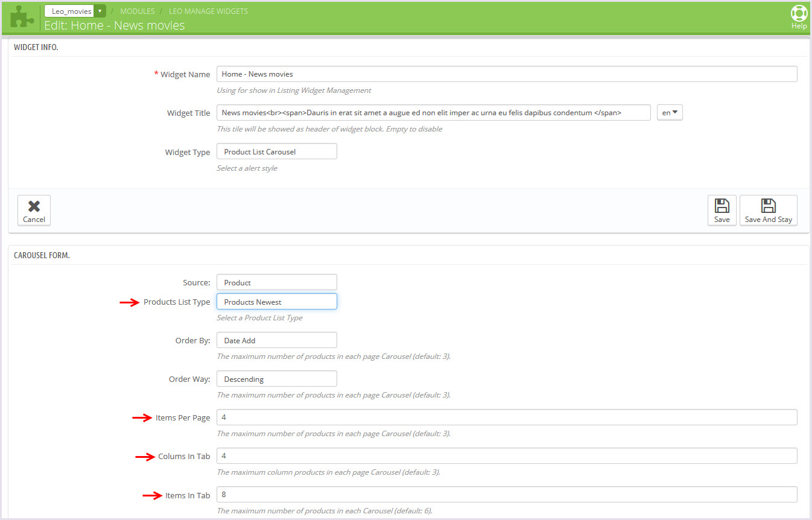The image size is (812, 520).
Task: Open the Source dropdown showing Product
Action: click(276, 282)
